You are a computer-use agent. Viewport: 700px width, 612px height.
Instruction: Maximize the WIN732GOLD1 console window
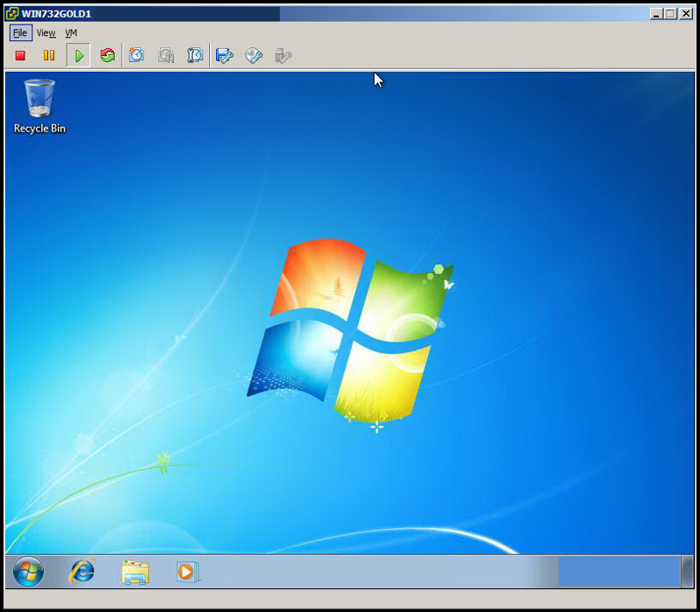(x=670, y=14)
